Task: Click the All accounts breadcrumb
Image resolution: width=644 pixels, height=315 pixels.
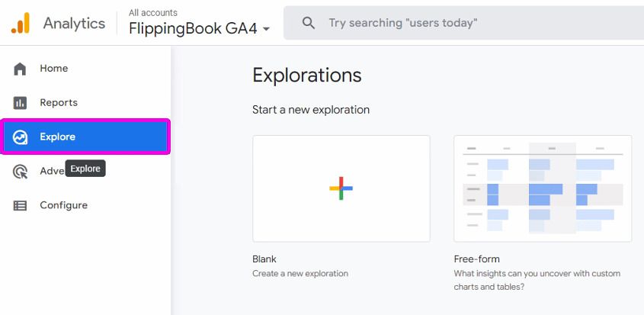Action: 152,13
